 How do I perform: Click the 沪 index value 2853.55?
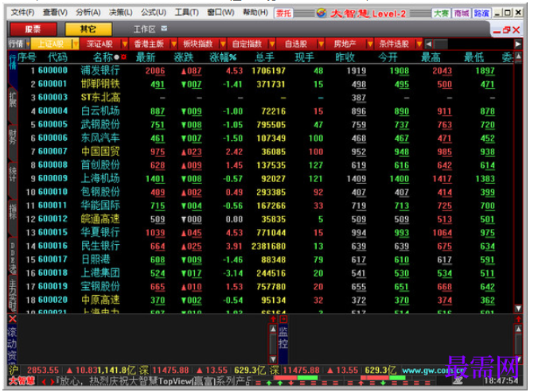(x=43, y=371)
